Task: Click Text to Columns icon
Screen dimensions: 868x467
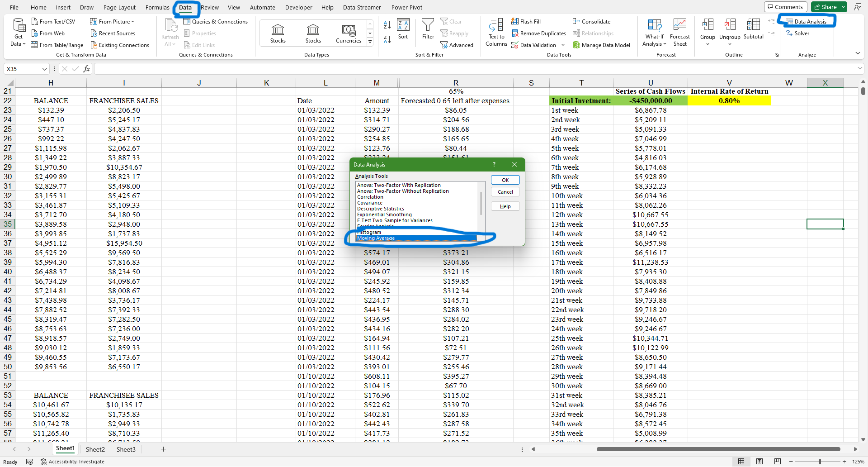Action: (496, 32)
